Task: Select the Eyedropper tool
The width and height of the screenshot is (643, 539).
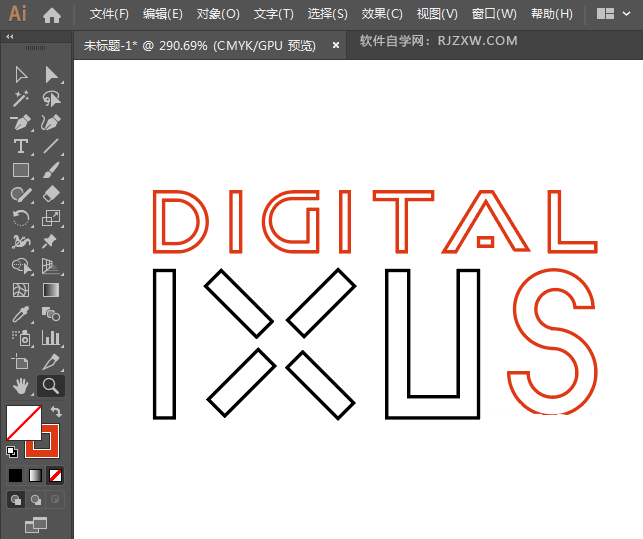Action: [21, 314]
